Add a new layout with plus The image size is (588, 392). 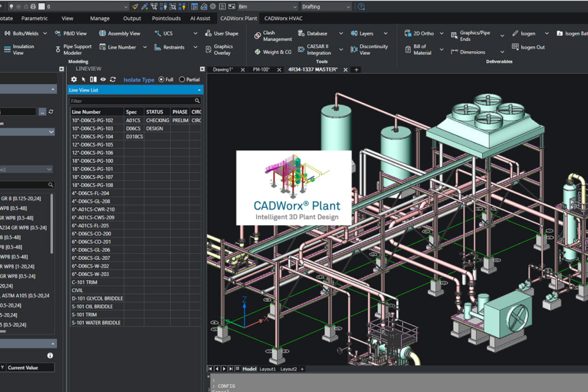coord(302,369)
